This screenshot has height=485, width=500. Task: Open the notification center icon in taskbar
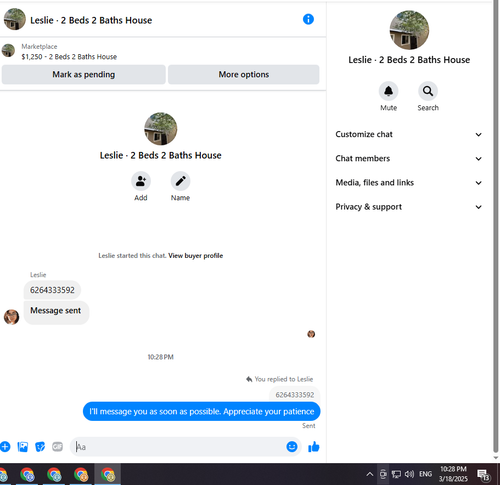[483, 474]
